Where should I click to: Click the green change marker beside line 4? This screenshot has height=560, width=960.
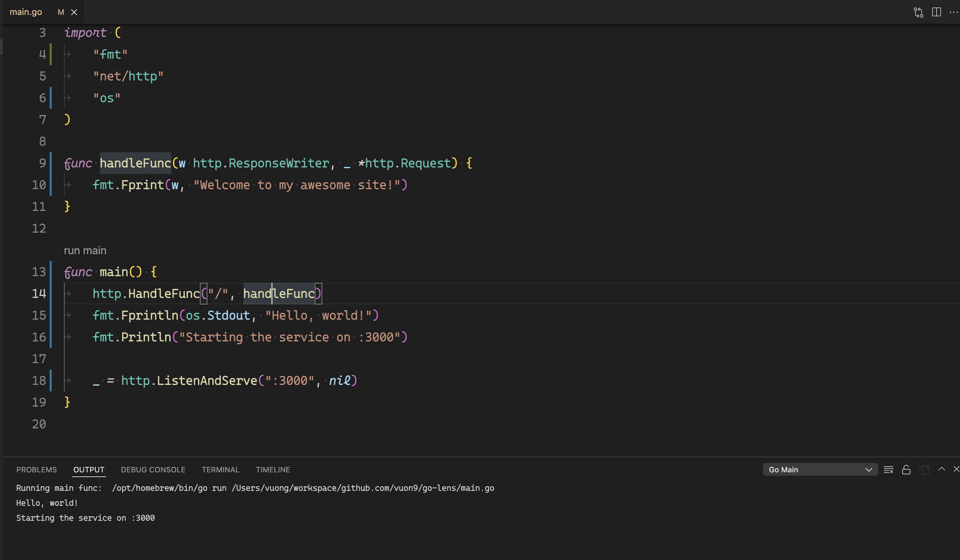click(x=51, y=54)
